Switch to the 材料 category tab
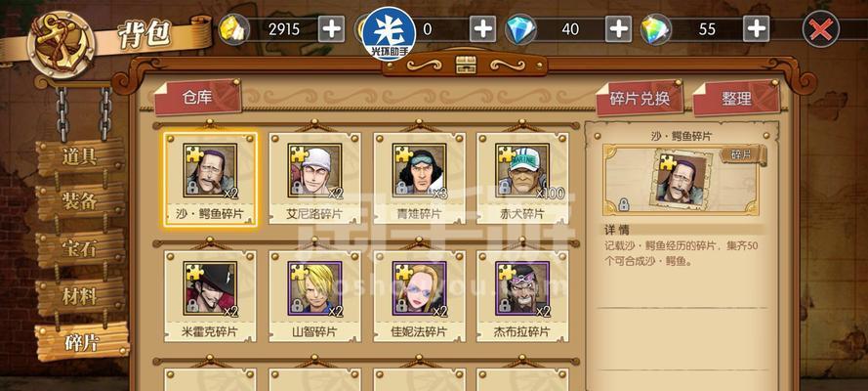This screenshot has height=391, width=868. 80,296
